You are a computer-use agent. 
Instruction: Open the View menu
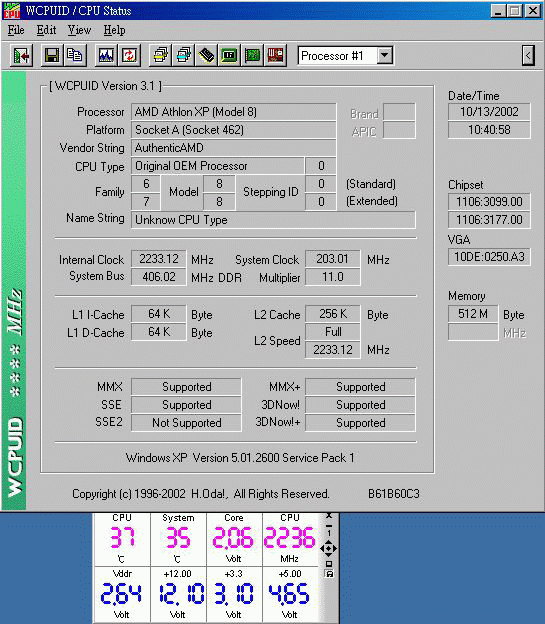[79, 30]
